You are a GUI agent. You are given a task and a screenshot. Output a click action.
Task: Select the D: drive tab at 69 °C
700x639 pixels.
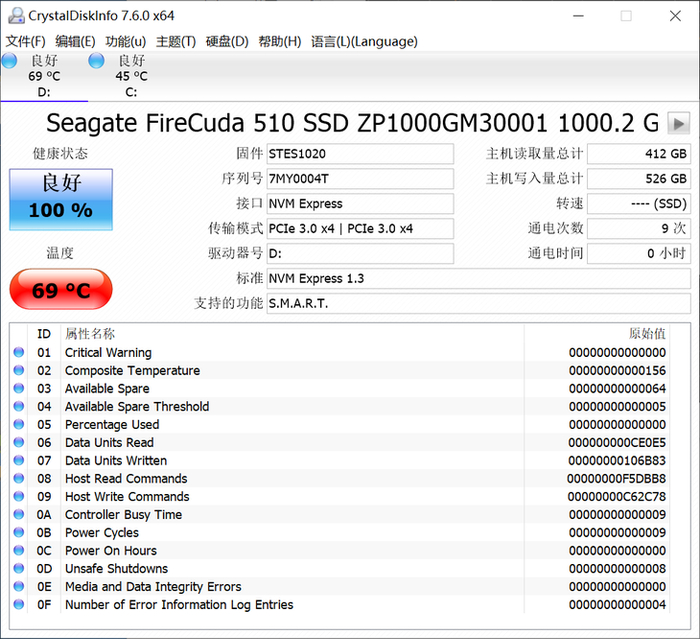(44, 76)
